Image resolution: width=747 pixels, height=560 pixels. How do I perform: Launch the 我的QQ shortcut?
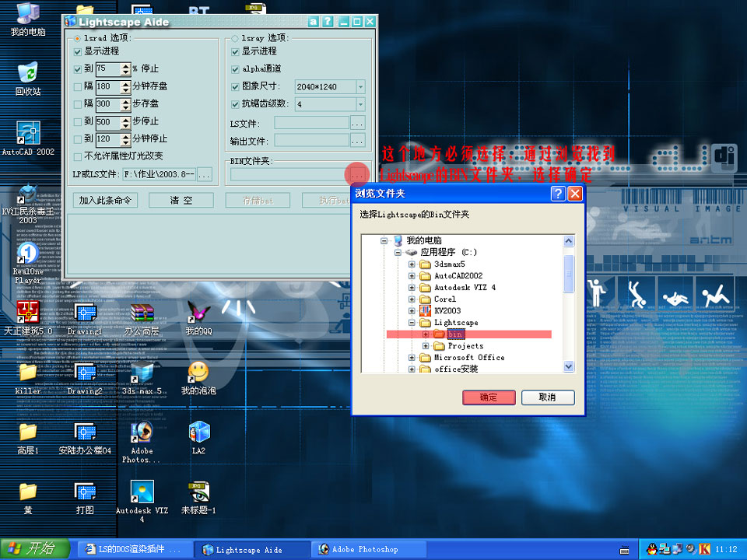coord(198,318)
